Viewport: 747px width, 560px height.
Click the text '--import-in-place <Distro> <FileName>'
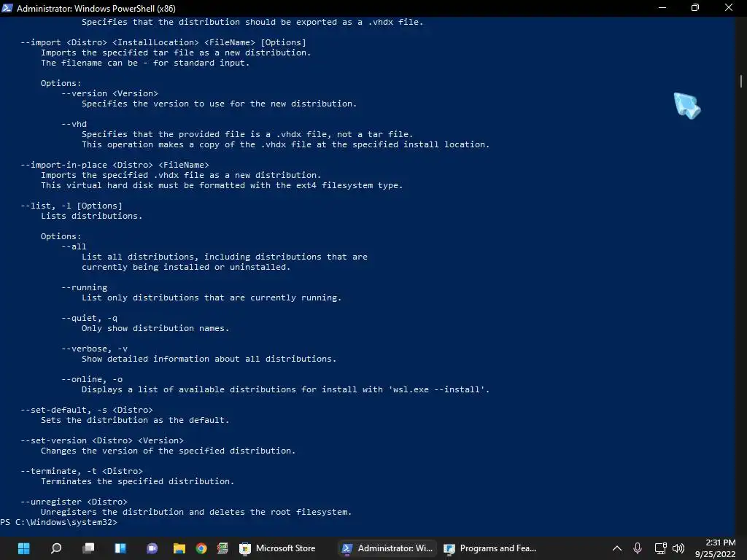tap(115, 165)
